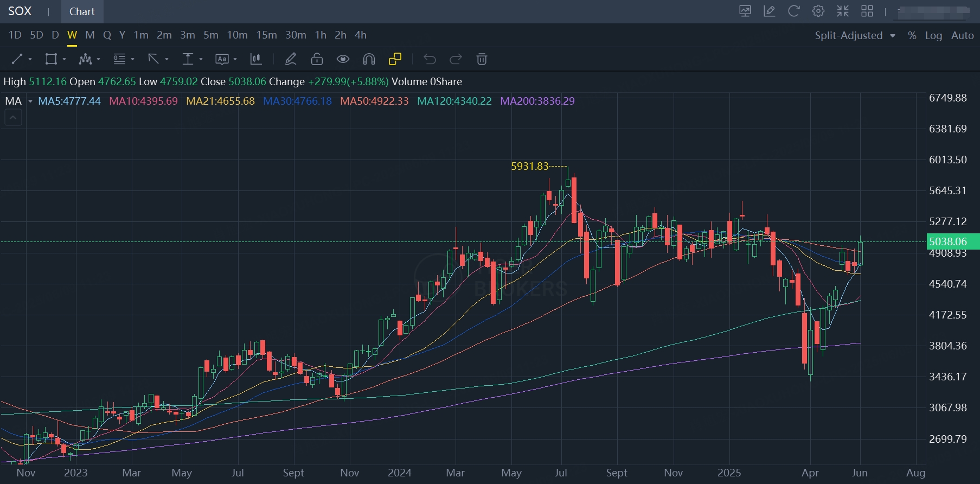
Task: Switch to quarterly Q timeframe
Action: (x=107, y=35)
